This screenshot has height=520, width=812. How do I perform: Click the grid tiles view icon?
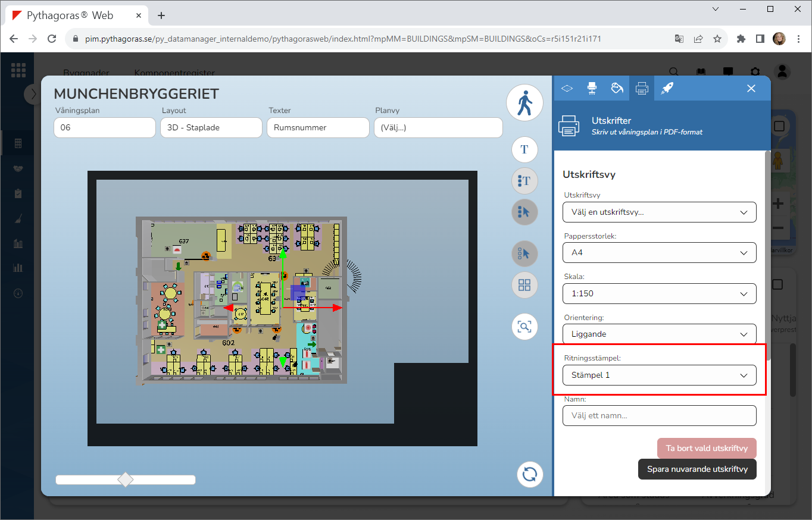point(524,285)
